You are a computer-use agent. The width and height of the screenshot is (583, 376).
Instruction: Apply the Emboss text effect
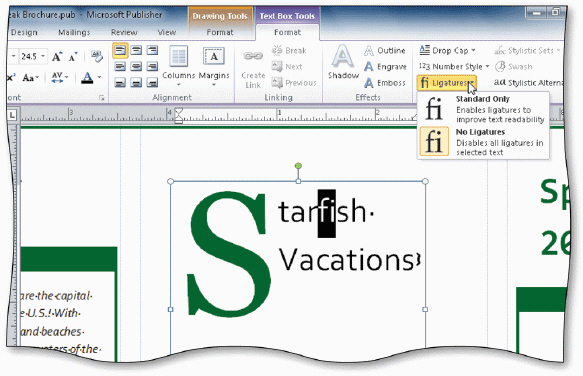point(385,83)
